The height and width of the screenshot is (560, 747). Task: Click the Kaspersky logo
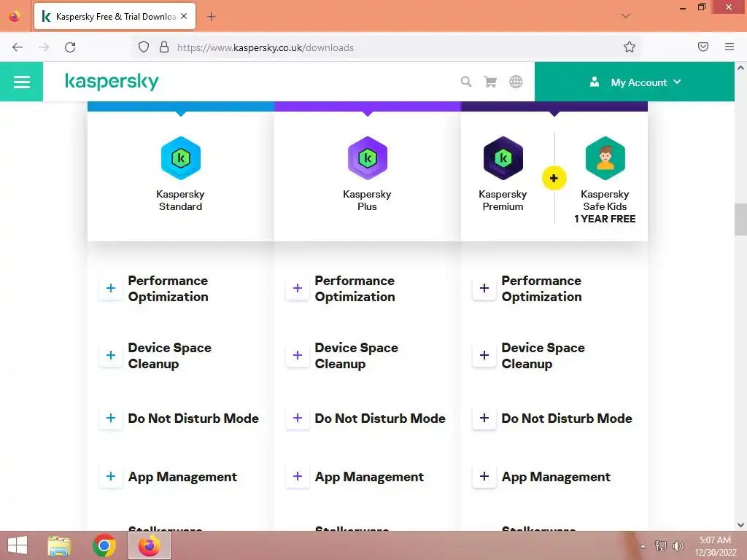(112, 82)
